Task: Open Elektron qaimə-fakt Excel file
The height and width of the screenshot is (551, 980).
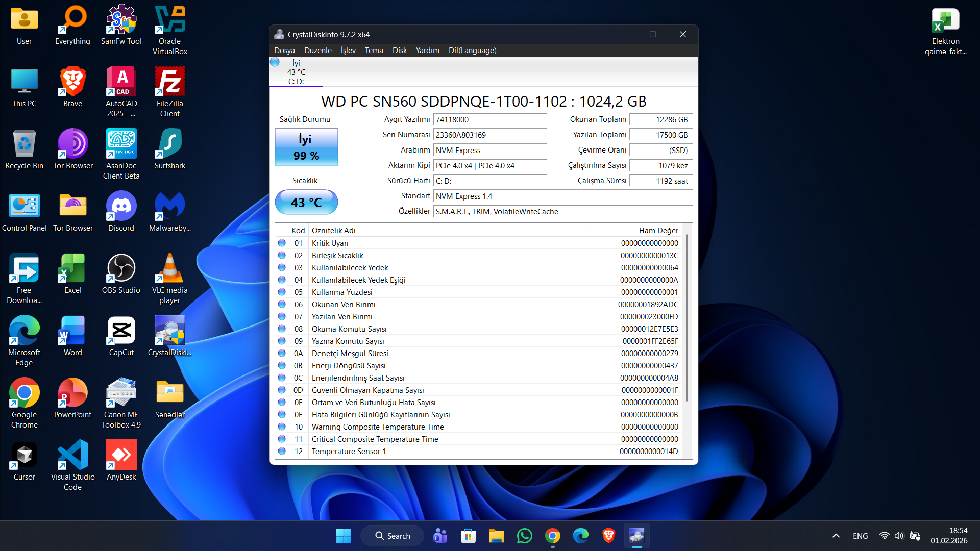Action: point(945,32)
